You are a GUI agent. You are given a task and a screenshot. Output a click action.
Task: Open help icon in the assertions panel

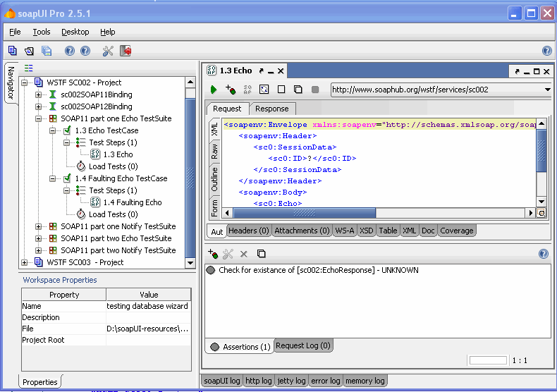pos(544,254)
